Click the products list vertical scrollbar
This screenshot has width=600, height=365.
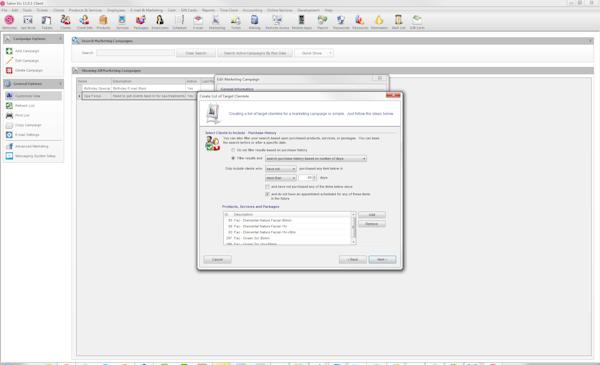[x=353, y=228]
